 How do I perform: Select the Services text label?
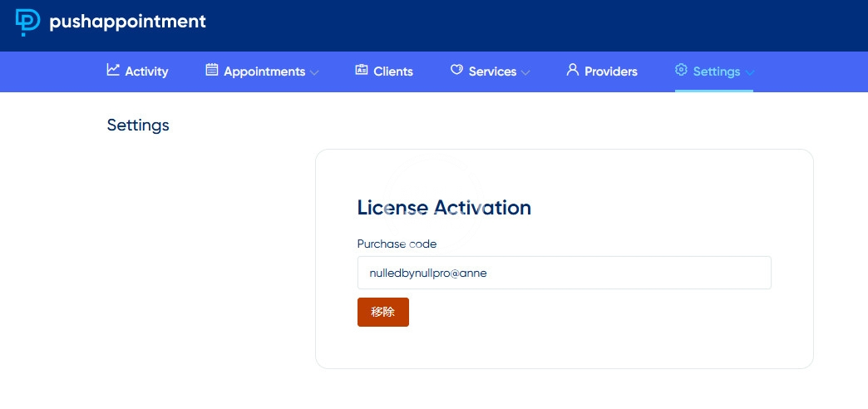492,71
